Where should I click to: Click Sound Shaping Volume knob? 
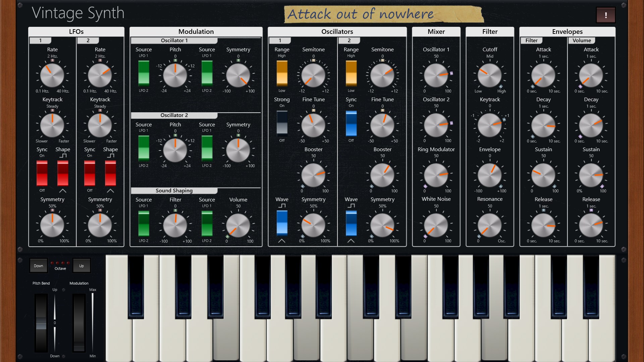pyautogui.click(x=238, y=225)
